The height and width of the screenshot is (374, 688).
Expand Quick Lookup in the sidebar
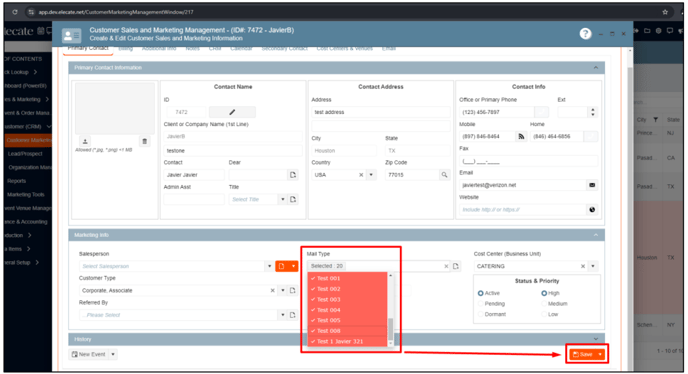(x=21, y=72)
